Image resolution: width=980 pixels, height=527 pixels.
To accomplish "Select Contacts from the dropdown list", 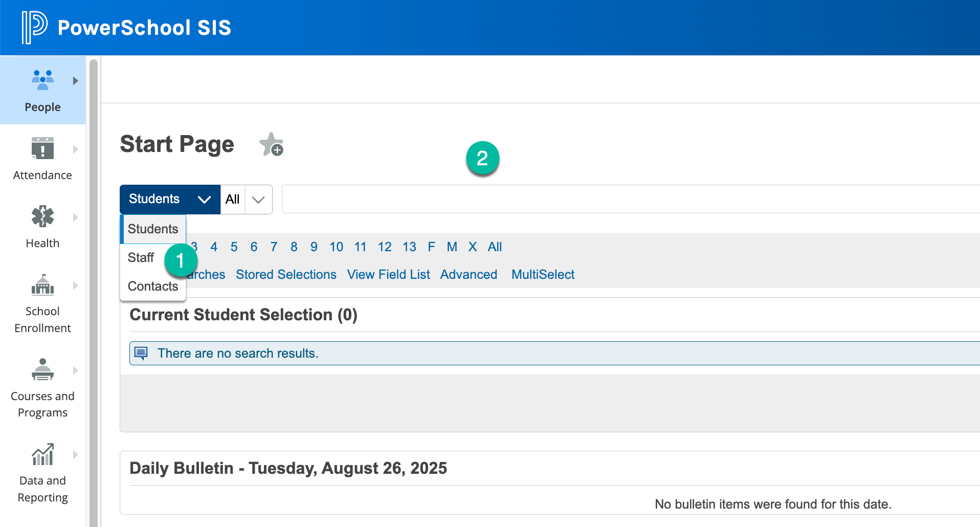I will [152, 286].
